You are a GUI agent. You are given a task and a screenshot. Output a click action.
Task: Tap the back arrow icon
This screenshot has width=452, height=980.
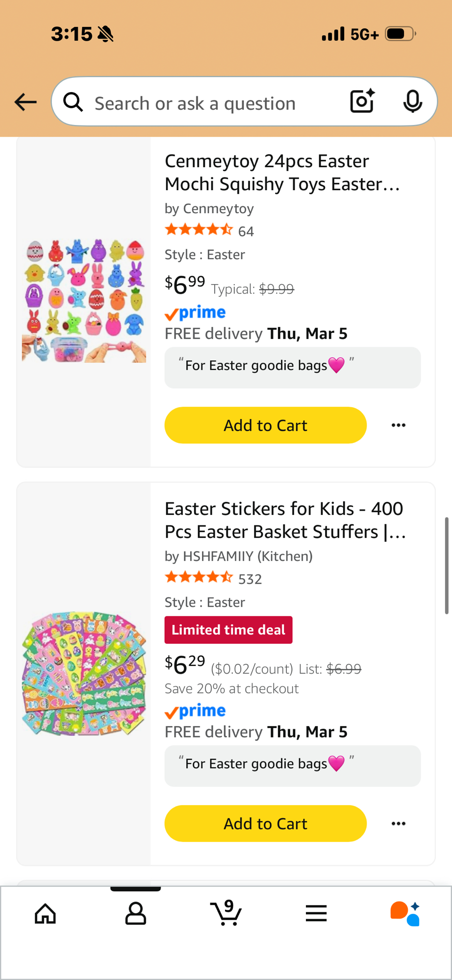click(x=25, y=102)
